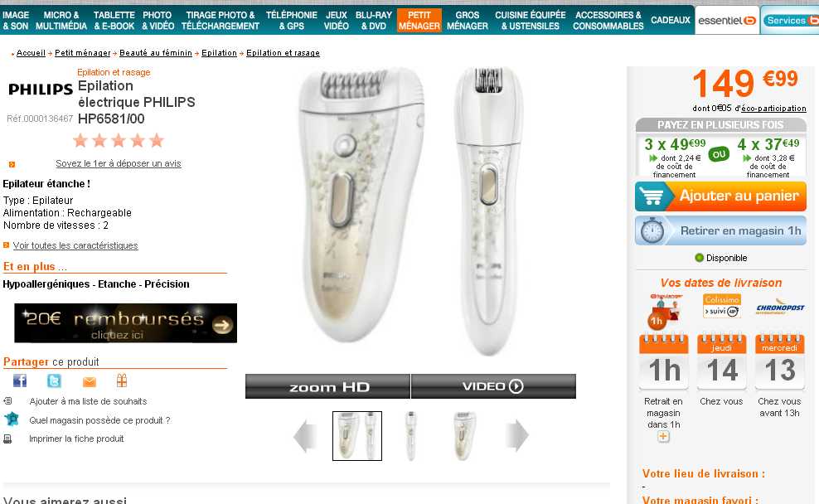Open Voir toutes les caractéristiques link

[x=75, y=245]
